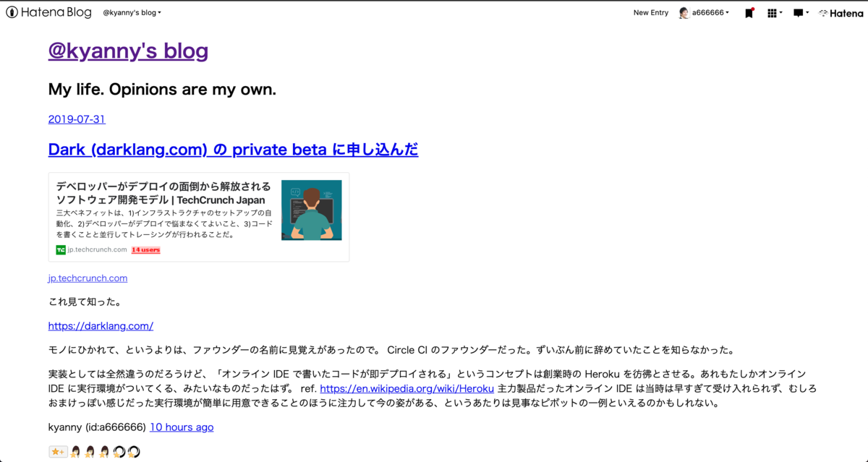The height and width of the screenshot is (462, 868).
Task: Follow the https://darklang.com/ link
Action: (x=101, y=325)
